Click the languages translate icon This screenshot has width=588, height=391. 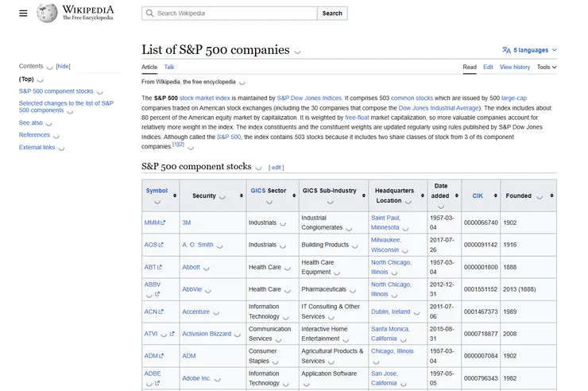click(506, 50)
